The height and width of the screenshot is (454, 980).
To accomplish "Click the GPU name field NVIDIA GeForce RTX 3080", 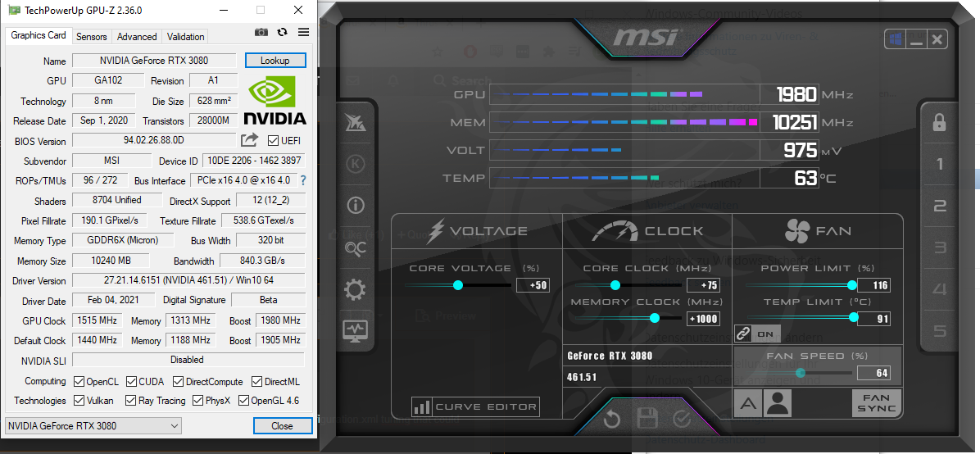I will (x=154, y=61).
